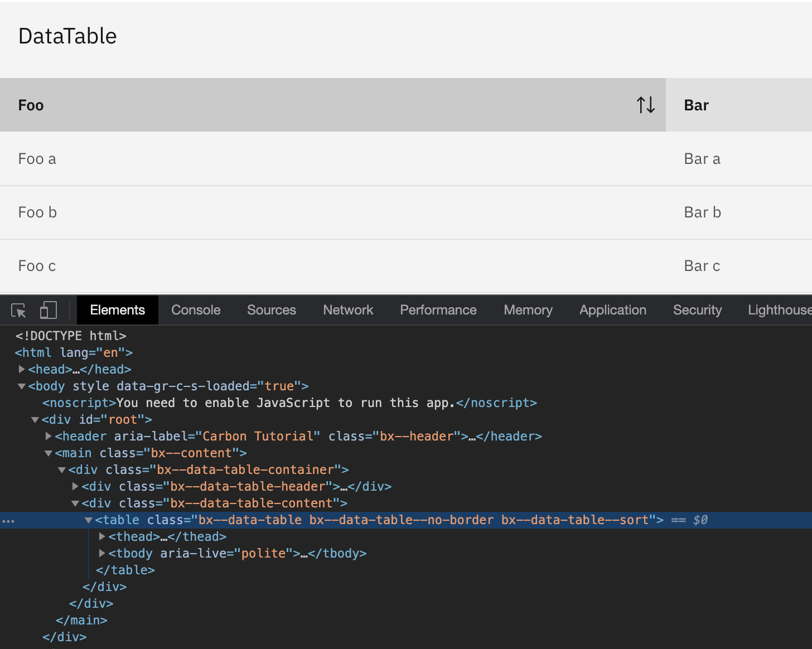The width and height of the screenshot is (812, 649).
Task: Toggle the device toolbar icon
Action: coord(49,310)
